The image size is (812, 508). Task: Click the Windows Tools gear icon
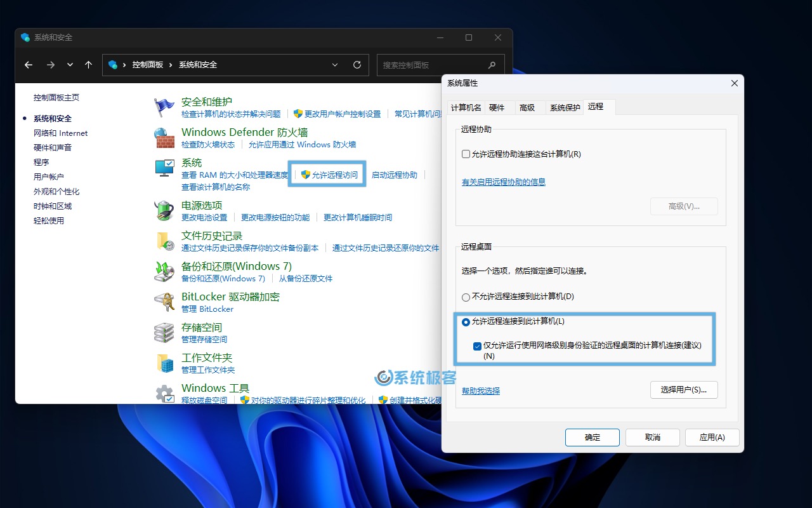point(164,394)
